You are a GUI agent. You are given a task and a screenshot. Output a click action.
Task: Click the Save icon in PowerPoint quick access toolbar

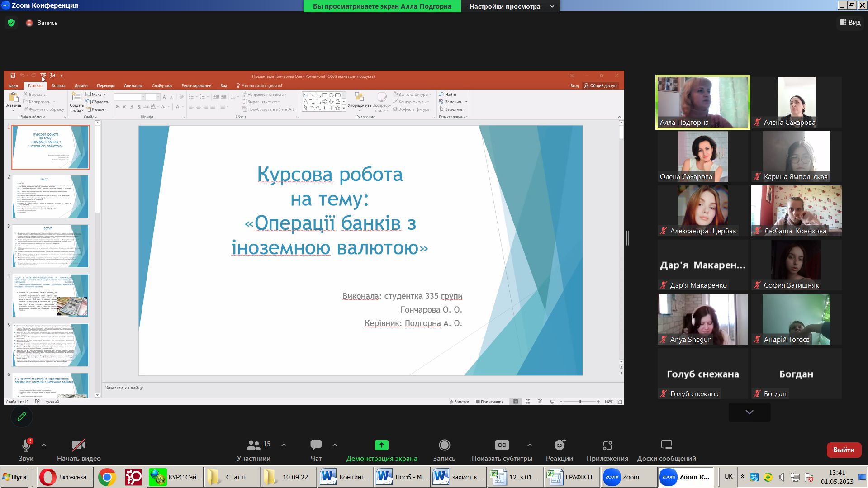click(x=13, y=76)
